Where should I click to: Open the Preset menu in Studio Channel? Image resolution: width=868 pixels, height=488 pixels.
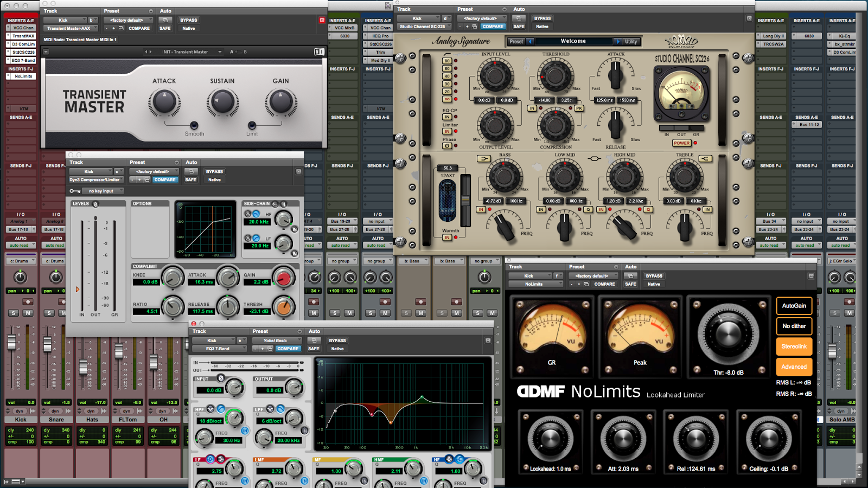[516, 41]
